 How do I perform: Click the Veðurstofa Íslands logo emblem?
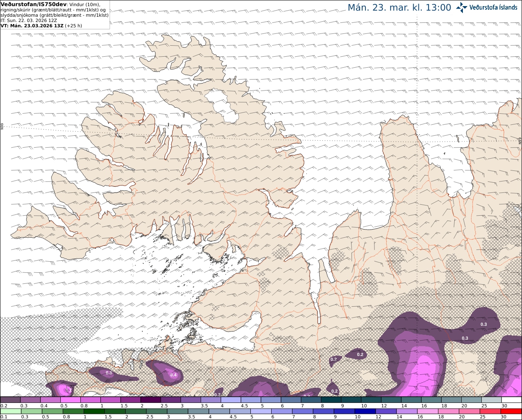pos(462,7)
